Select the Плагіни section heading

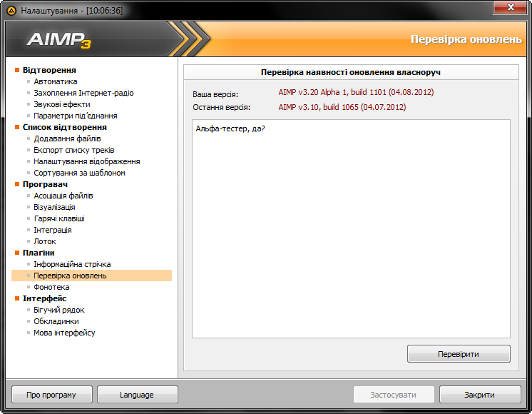point(39,253)
